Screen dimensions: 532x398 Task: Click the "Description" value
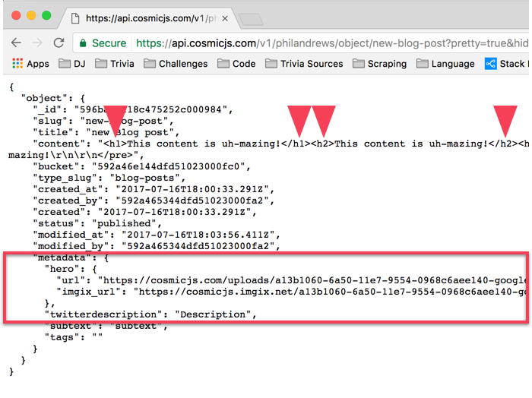(x=213, y=314)
